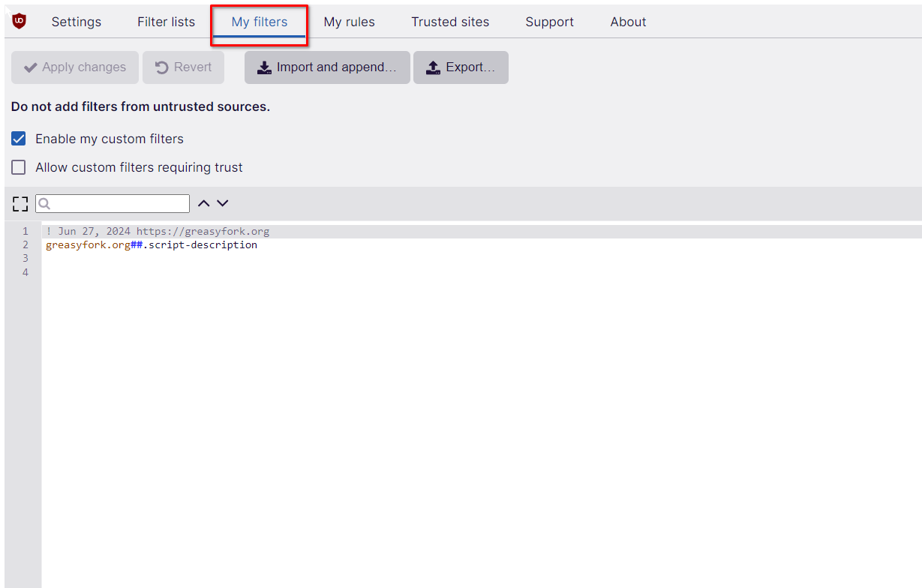Open the About tab
Viewport: 922px width, 588px height.
(x=629, y=22)
